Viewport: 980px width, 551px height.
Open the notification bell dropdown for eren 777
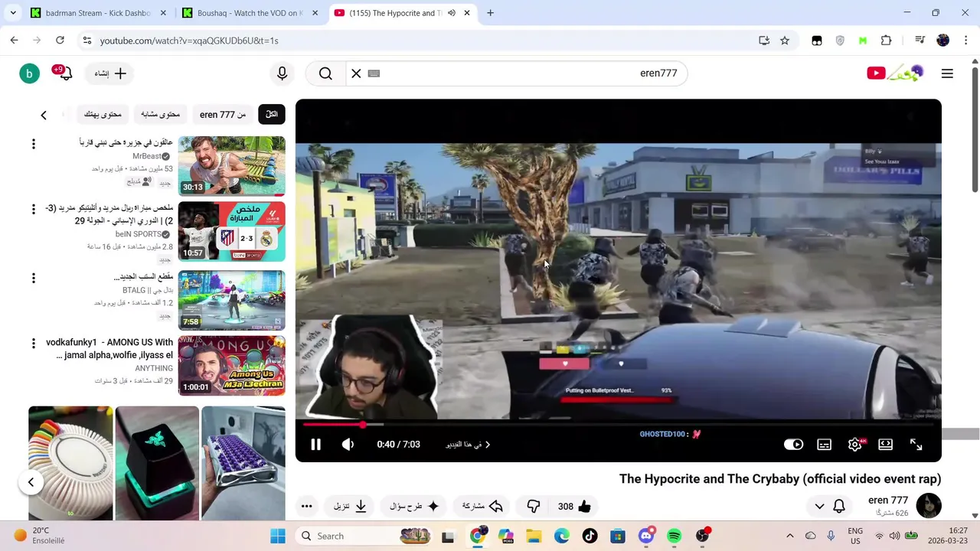(x=830, y=506)
